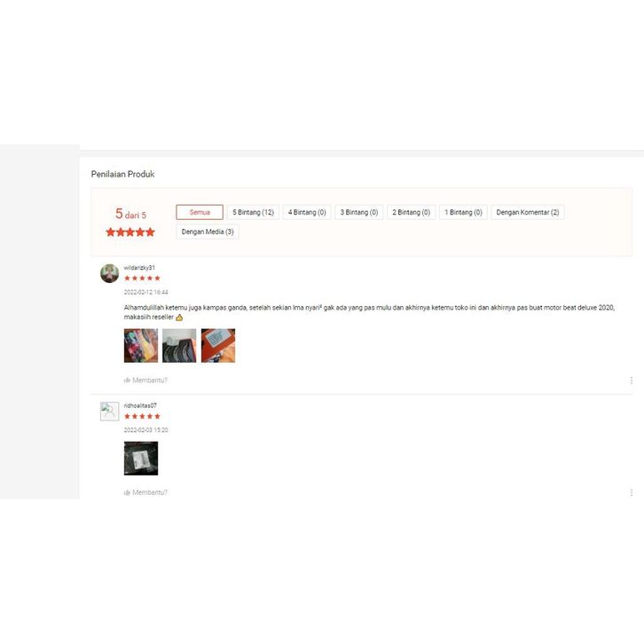Open ridhoalitas07's default avatar icon
This screenshot has width=644, height=644.
click(110, 411)
